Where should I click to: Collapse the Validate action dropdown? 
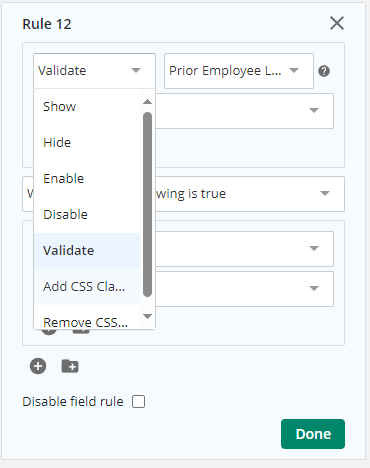click(x=94, y=71)
